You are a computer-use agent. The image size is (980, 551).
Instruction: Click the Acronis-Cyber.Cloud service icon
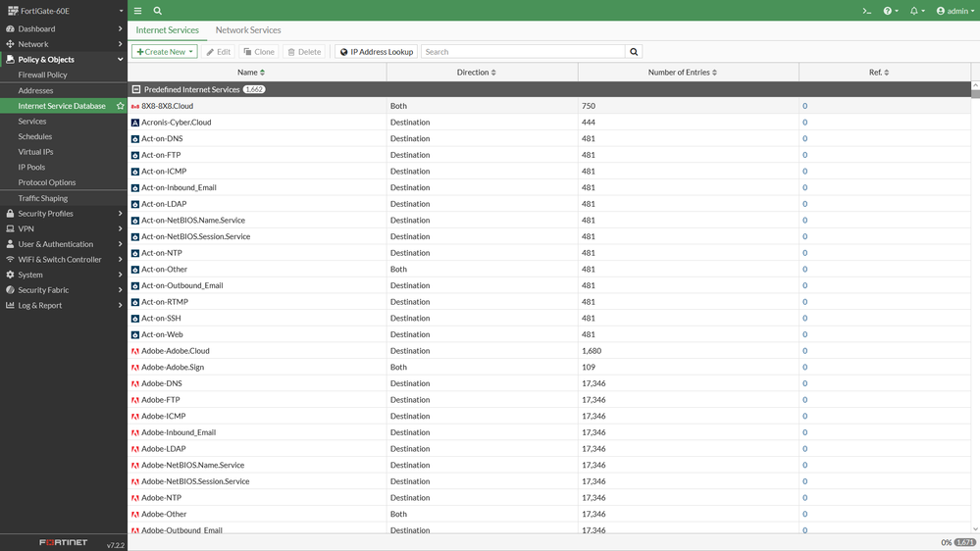point(135,123)
